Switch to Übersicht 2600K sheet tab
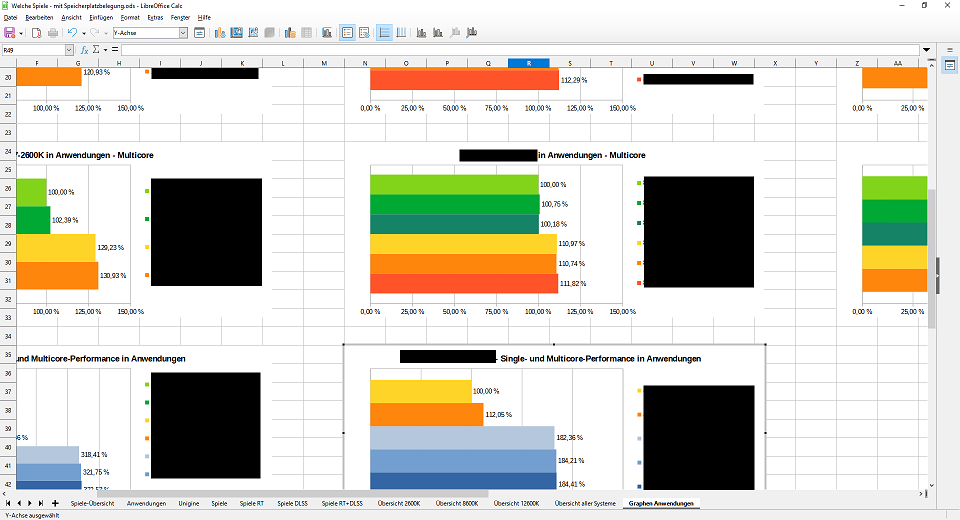960x520 pixels. click(x=399, y=503)
